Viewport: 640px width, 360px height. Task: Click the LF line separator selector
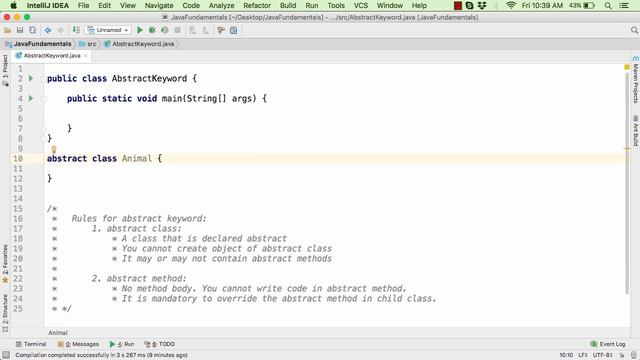583,355
